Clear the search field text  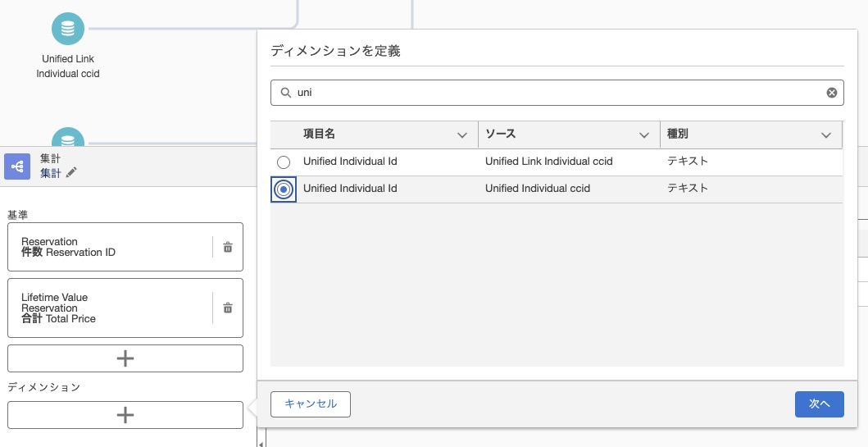click(831, 93)
